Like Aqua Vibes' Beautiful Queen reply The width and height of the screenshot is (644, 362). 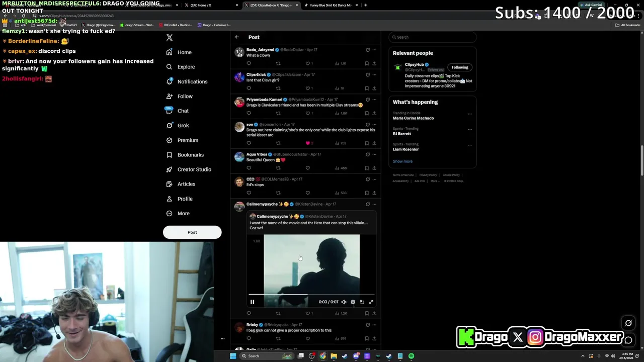(308, 168)
